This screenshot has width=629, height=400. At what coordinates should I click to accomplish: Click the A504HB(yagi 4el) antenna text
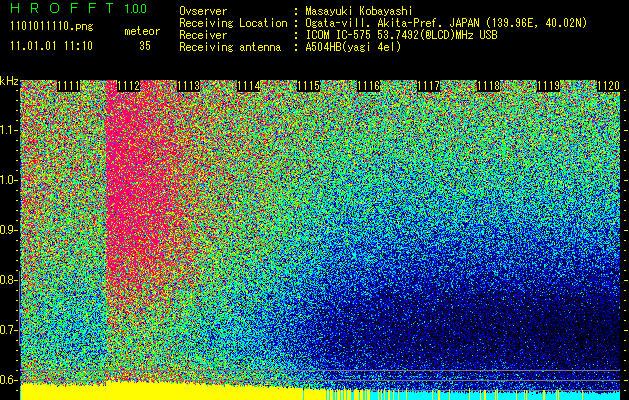click(353, 47)
